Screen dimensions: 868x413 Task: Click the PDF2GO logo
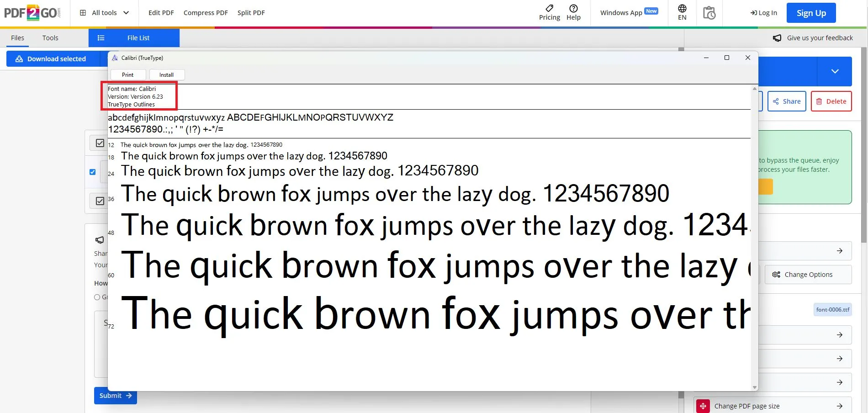pos(32,12)
